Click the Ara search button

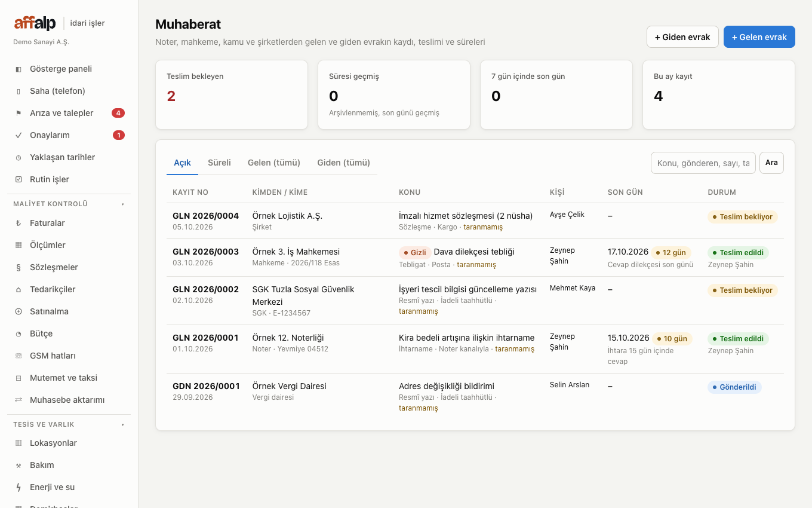click(x=771, y=163)
